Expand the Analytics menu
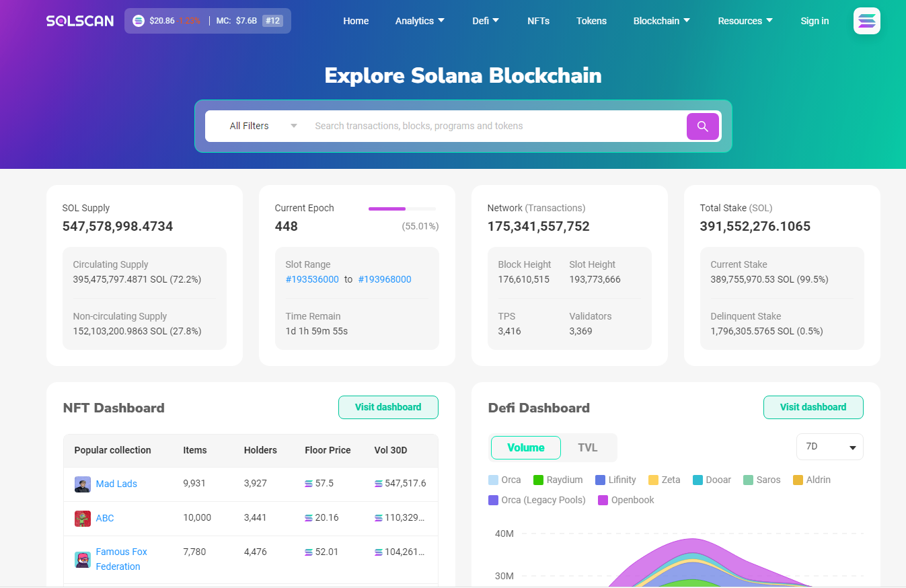 420,21
